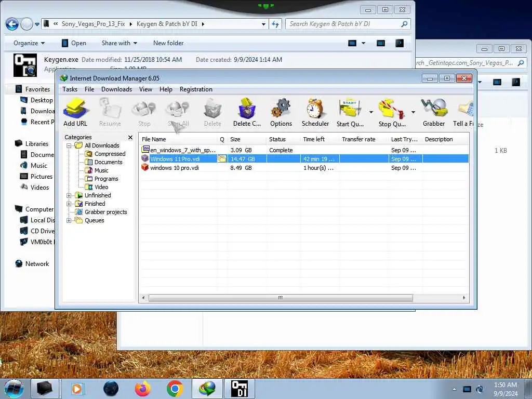
Task: Click the download list horizontal scrollbar
Action: click(x=281, y=298)
